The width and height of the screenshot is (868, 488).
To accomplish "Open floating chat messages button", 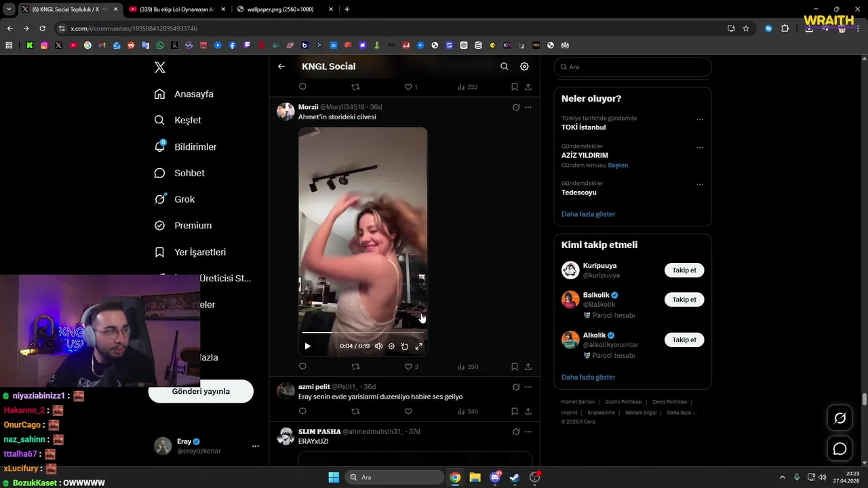I will click(x=840, y=449).
